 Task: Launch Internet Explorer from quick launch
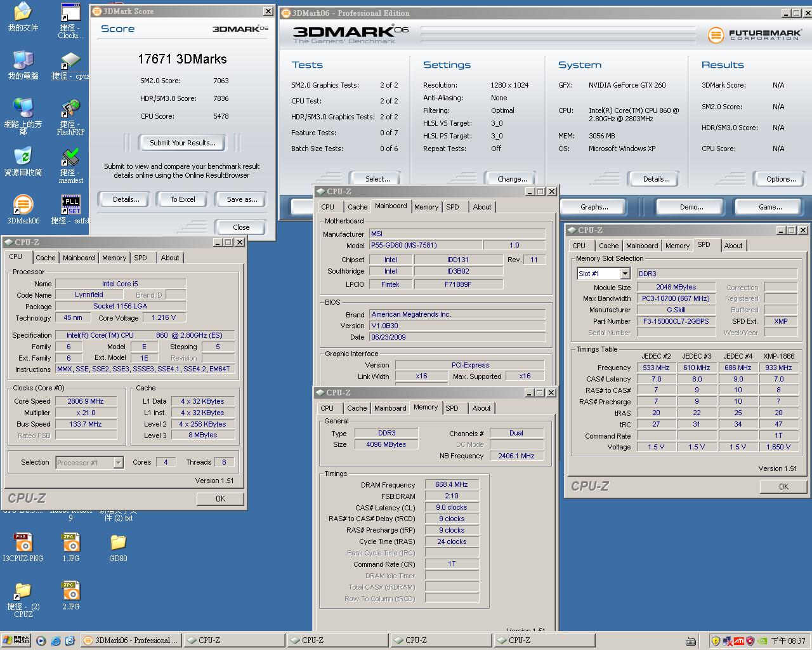tap(56, 640)
